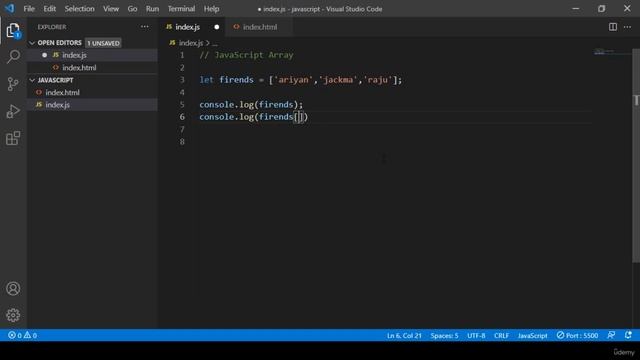Collapse the JAVASCRIPT folder section

point(32,80)
